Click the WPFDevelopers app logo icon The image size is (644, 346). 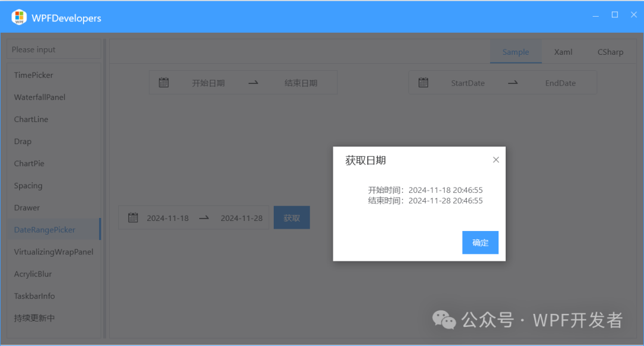(19, 17)
